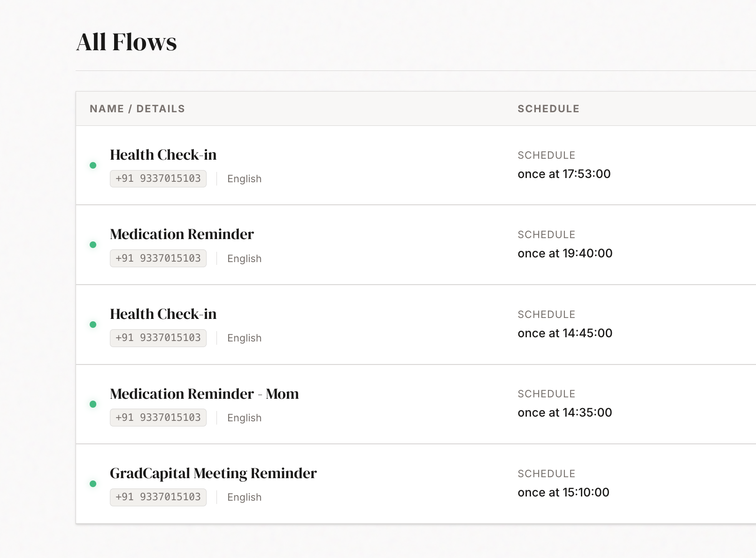
Task: Click status dot for Health Check-in at 14:45:00
Action: click(x=93, y=325)
